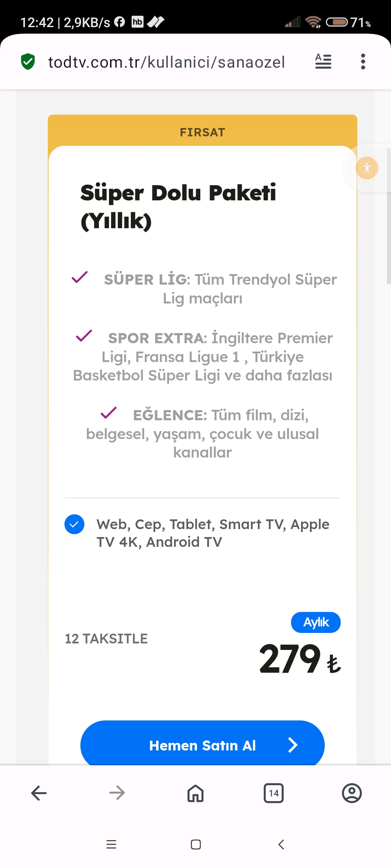Open browser three-dot menu
The height and width of the screenshot is (868, 391).
tap(363, 61)
